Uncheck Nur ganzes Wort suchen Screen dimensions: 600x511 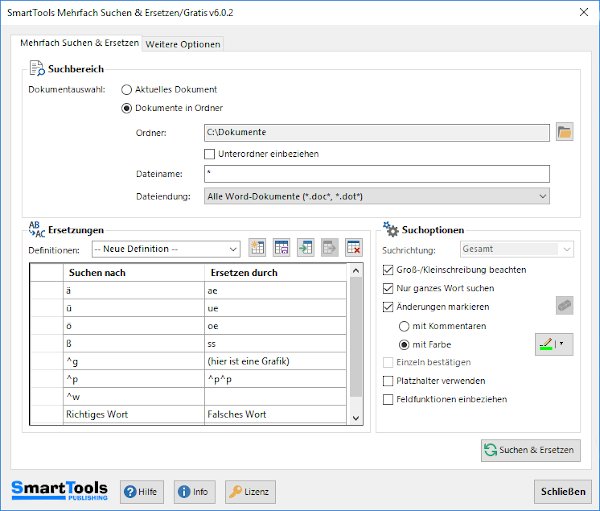[x=389, y=288]
